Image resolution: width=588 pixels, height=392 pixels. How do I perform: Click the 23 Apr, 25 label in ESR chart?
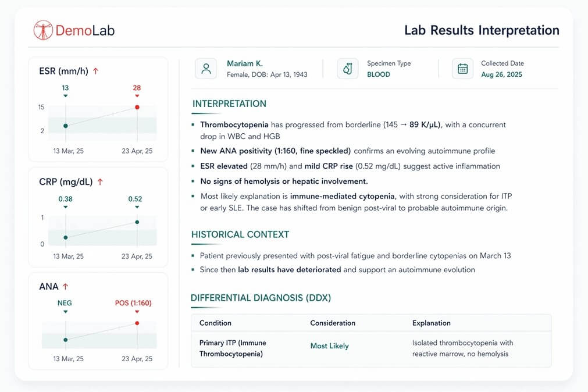[x=137, y=151]
